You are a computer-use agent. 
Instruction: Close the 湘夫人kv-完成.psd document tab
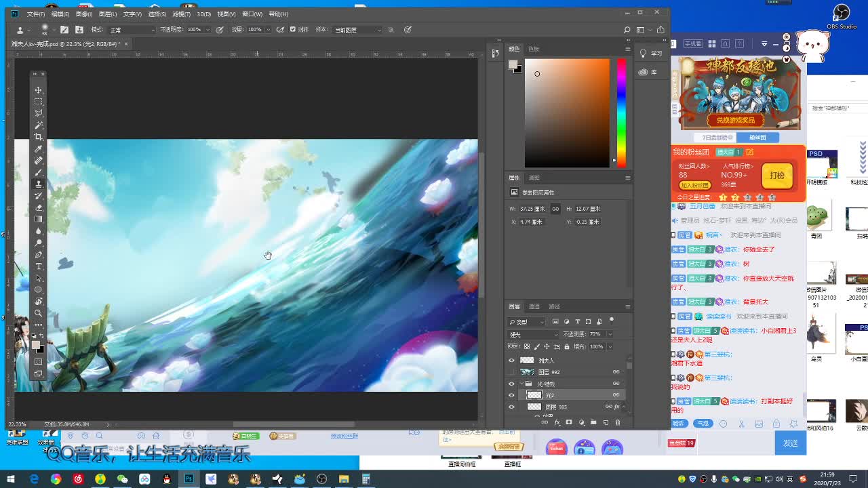[125, 44]
